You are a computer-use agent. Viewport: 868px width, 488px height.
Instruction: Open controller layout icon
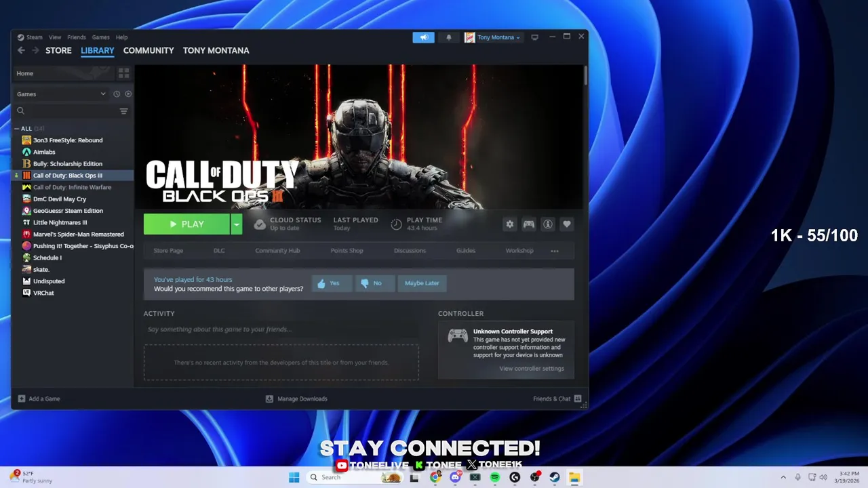(528, 224)
